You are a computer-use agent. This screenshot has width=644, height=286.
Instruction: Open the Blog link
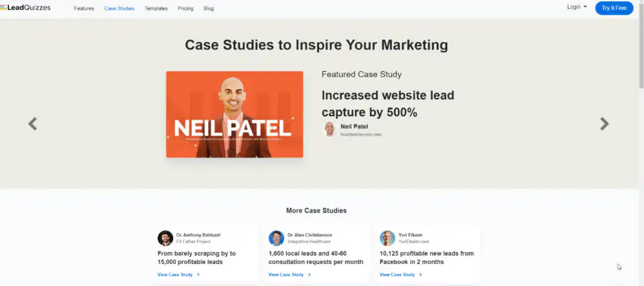click(209, 9)
